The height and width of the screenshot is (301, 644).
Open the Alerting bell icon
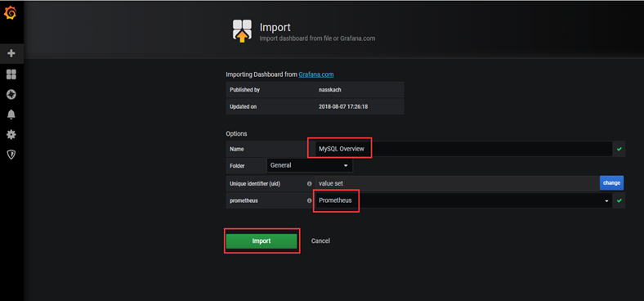[11, 115]
